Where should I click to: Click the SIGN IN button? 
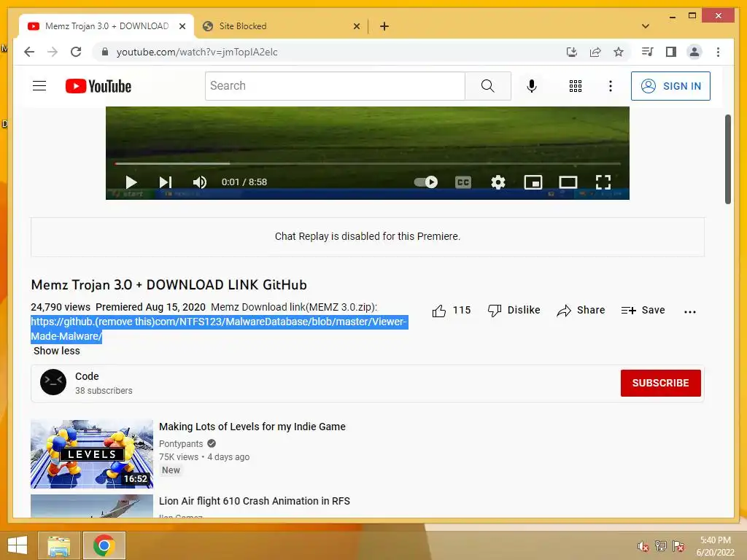(670, 86)
